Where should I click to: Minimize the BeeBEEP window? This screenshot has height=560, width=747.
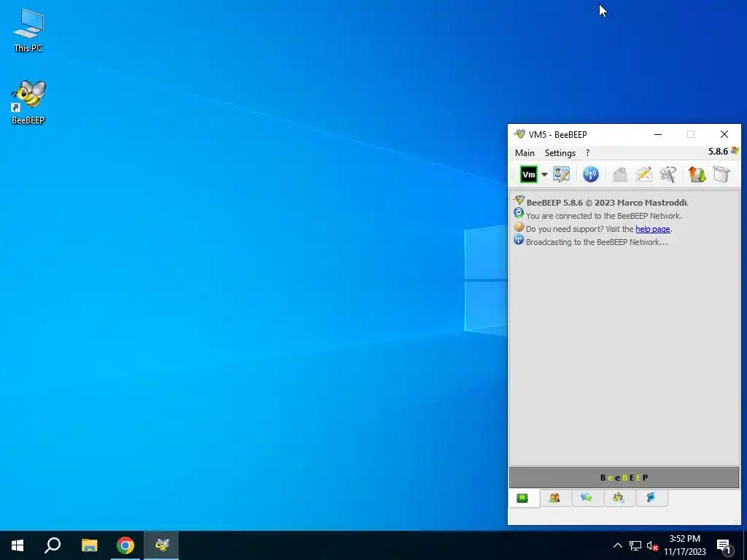point(658,134)
